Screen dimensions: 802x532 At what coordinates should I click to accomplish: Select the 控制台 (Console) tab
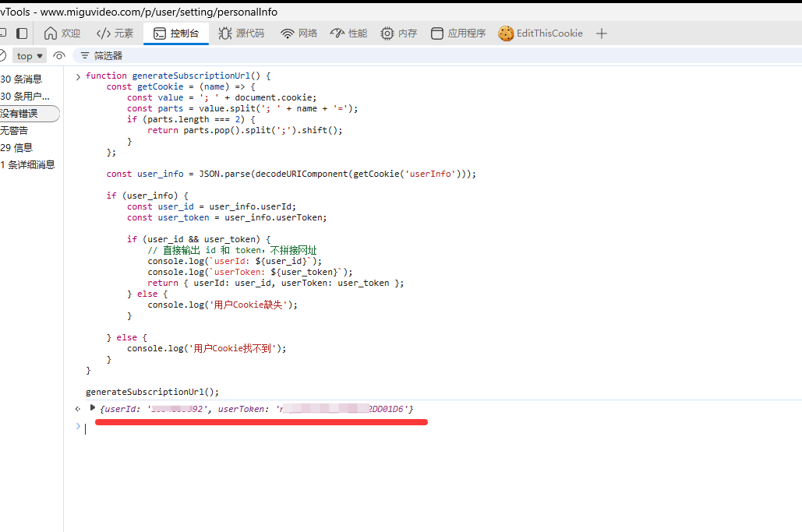[x=176, y=33]
